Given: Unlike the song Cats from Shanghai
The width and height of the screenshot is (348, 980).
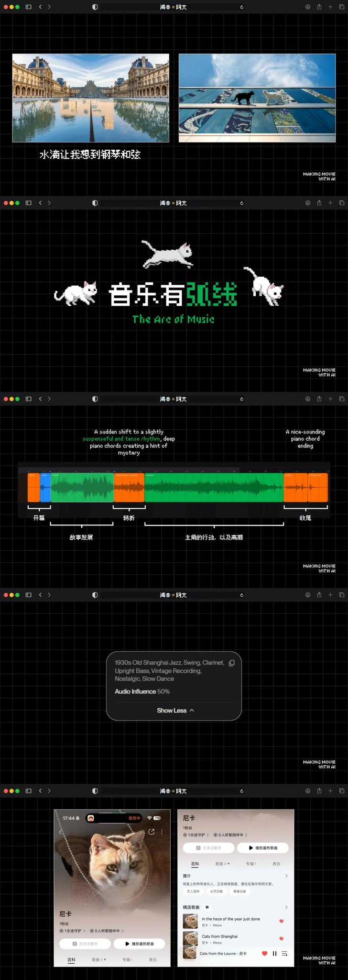Looking at the screenshot, I should 282,938.
